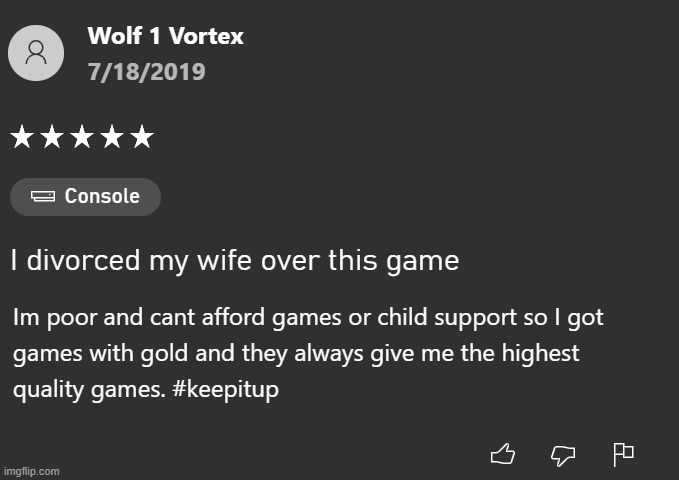Open the #keepitup hashtag
The height and width of the screenshot is (480, 679).
click(225, 390)
